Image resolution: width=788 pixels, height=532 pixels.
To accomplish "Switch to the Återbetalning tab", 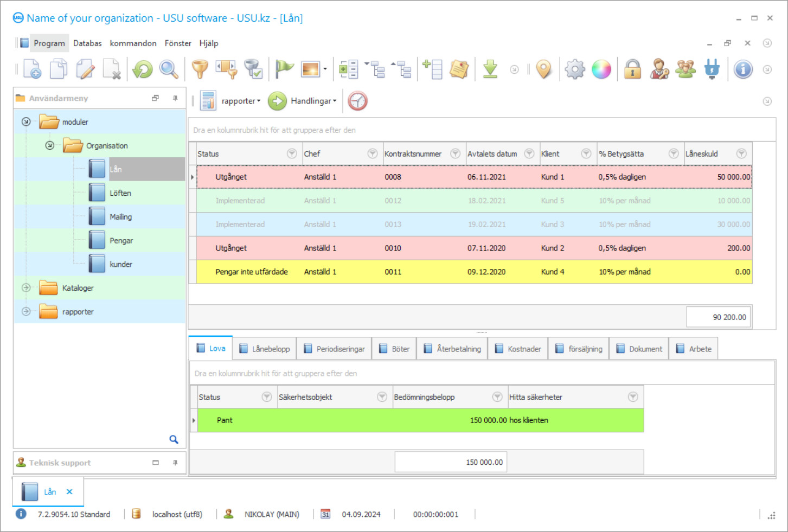I will click(x=452, y=349).
